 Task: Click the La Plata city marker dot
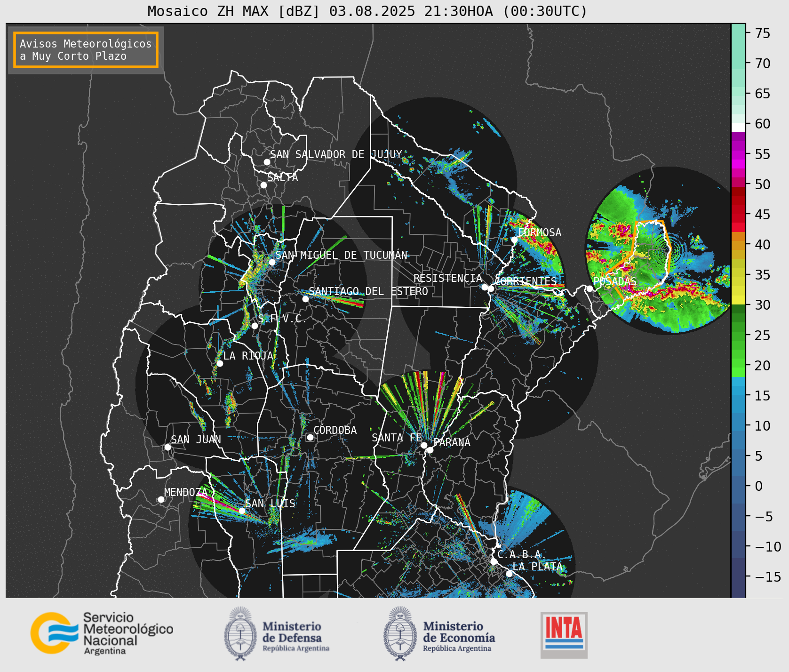[509, 573]
